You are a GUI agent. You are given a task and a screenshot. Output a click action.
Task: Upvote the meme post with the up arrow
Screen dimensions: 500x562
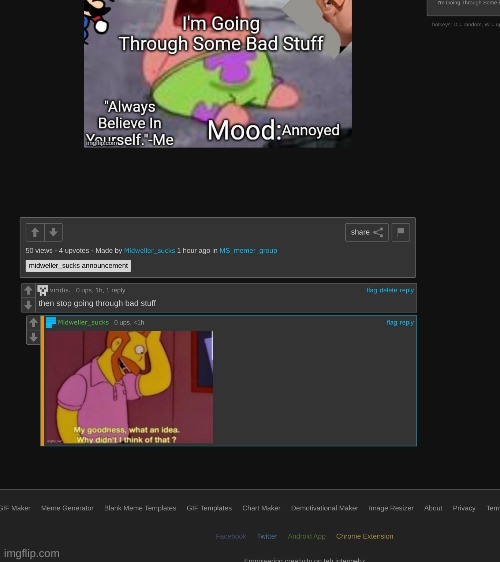(35, 232)
